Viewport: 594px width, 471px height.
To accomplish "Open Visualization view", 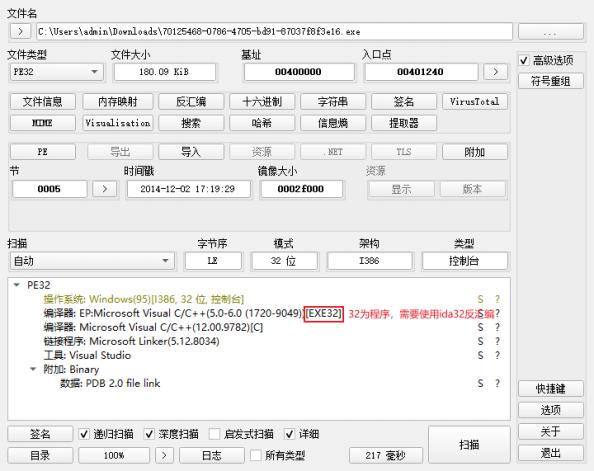I will pyautogui.click(x=117, y=123).
